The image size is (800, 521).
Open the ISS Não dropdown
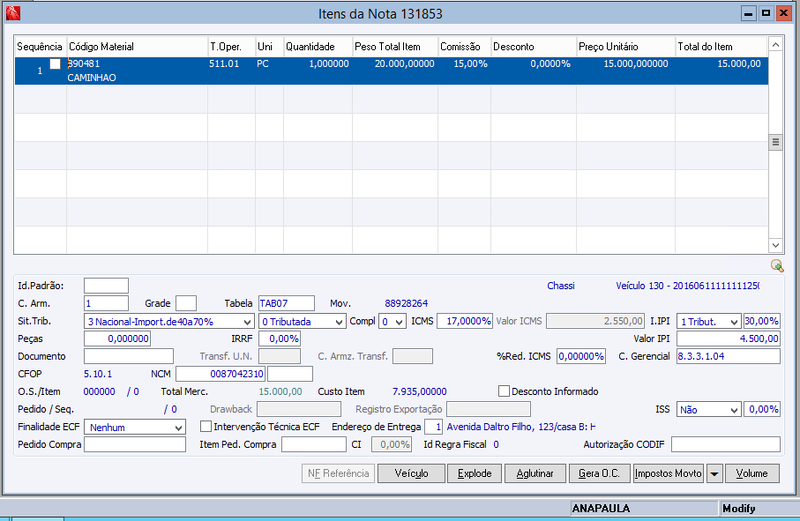(x=708, y=410)
